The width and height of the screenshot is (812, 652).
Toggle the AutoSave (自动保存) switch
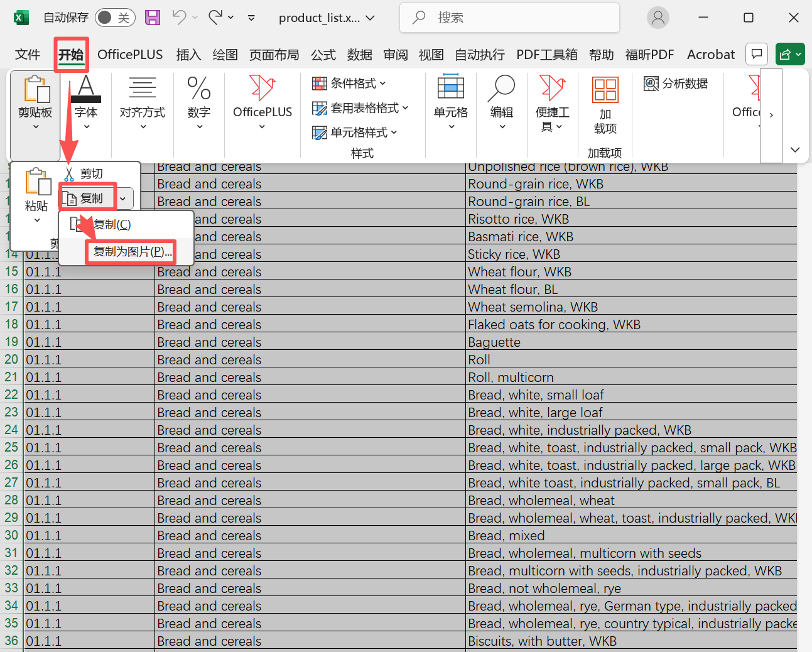pyautogui.click(x=115, y=18)
